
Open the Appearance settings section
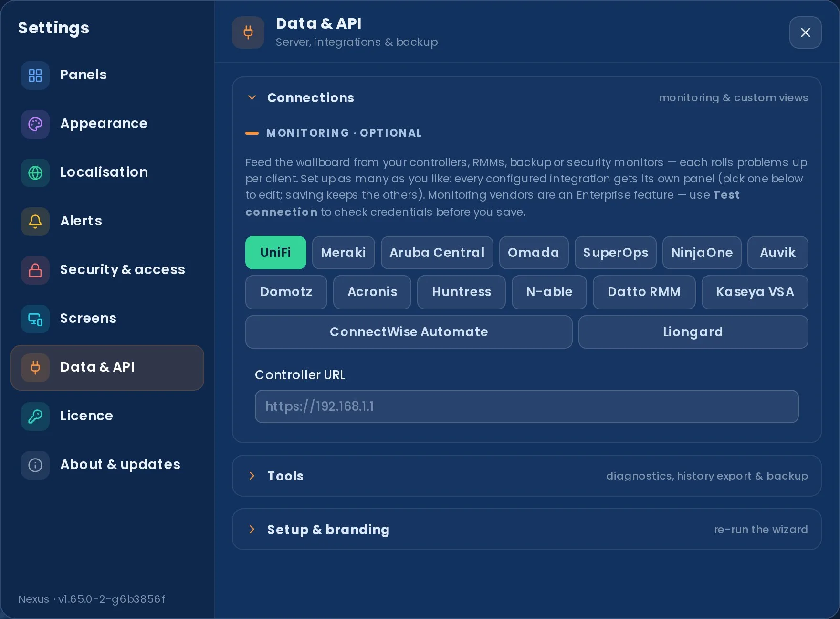[x=107, y=124]
